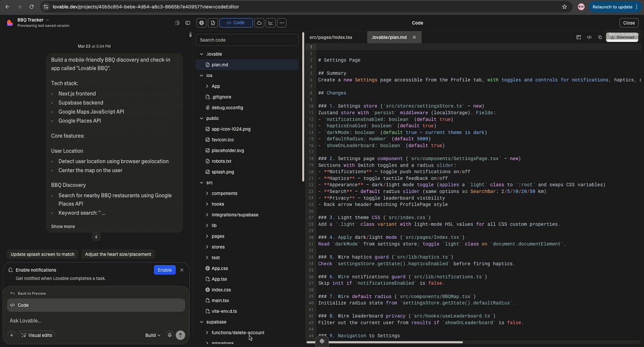644x347 pixels.
Task: Open the Build mode dropdown
Action: [x=153, y=335]
